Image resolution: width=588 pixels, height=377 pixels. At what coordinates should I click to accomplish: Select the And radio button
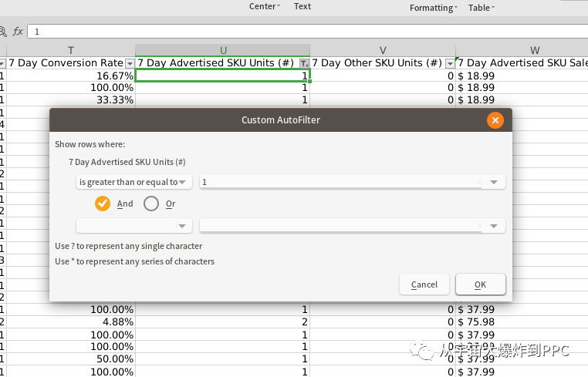click(x=103, y=204)
